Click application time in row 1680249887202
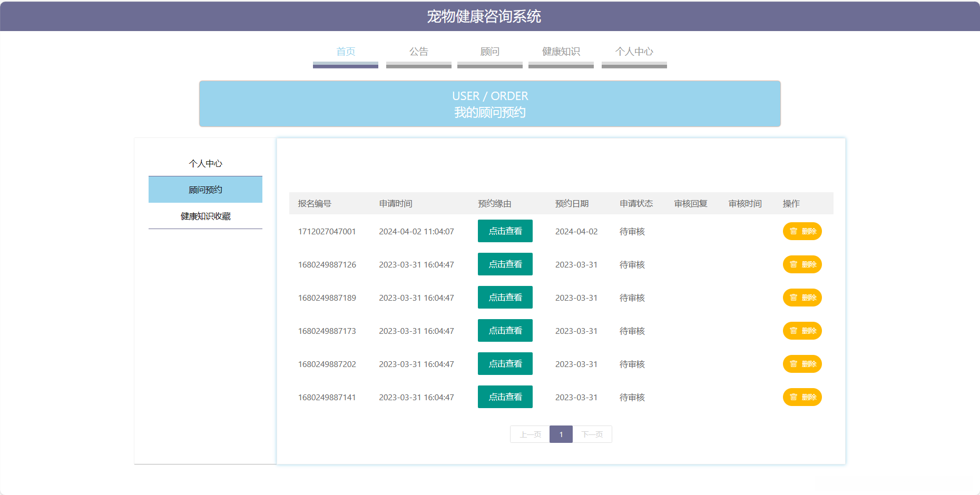Viewport: 980px width, 495px height. pyautogui.click(x=416, y=364)
